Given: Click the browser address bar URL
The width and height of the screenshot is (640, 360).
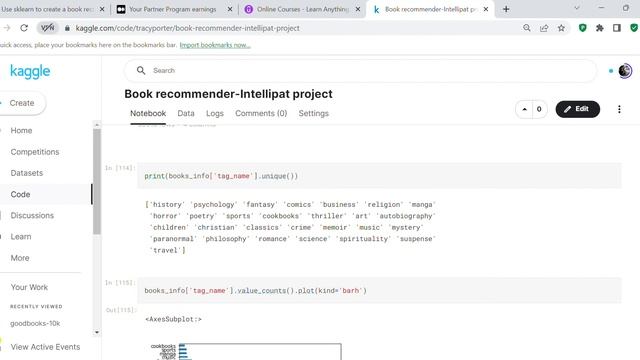Looking at the screenshot, I should [187, 28].
